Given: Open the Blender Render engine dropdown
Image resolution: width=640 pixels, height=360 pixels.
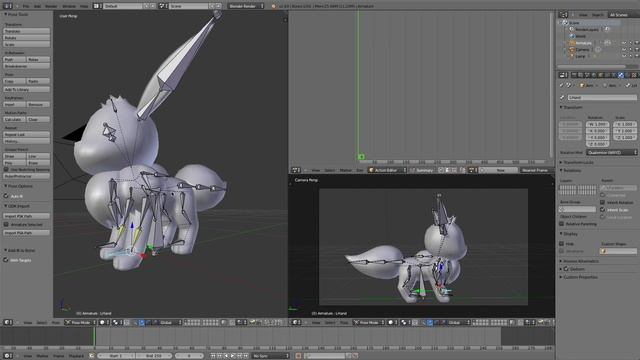Looking at the screenshot, I should 246,6.
